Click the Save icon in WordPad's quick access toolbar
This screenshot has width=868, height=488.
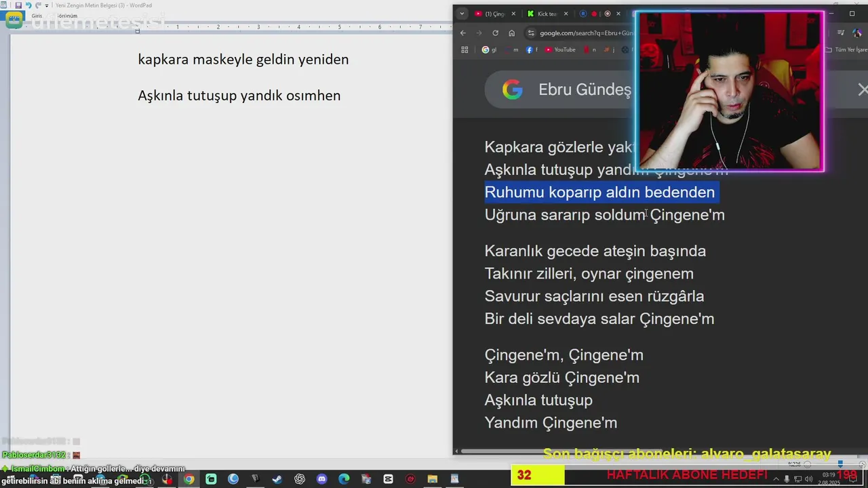(18, 5)
